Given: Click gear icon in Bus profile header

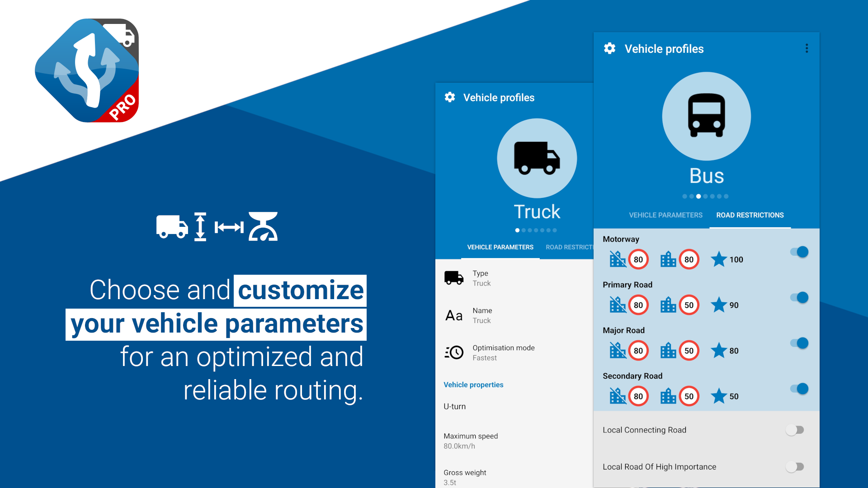Looking at the screenshot, I should 609,48.
